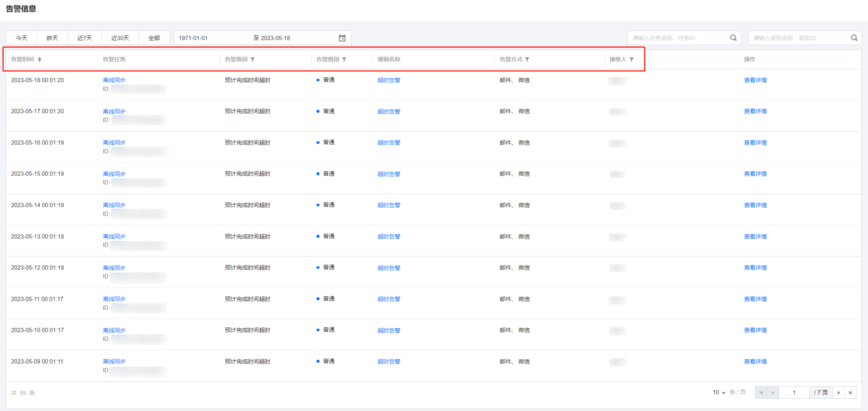Open 超时告警 rule link for 2023-05-16 row
868x411 pixels.
tap(389, 143)
